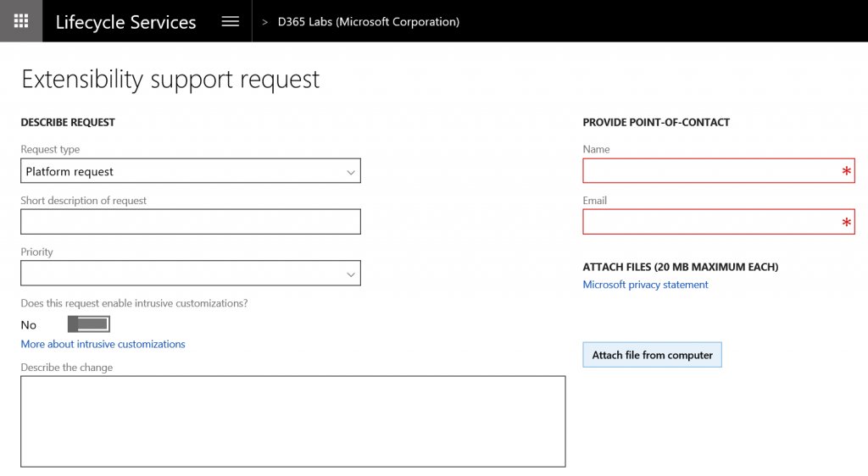Click the 'Short description of request' label

(x=84, y=201)
